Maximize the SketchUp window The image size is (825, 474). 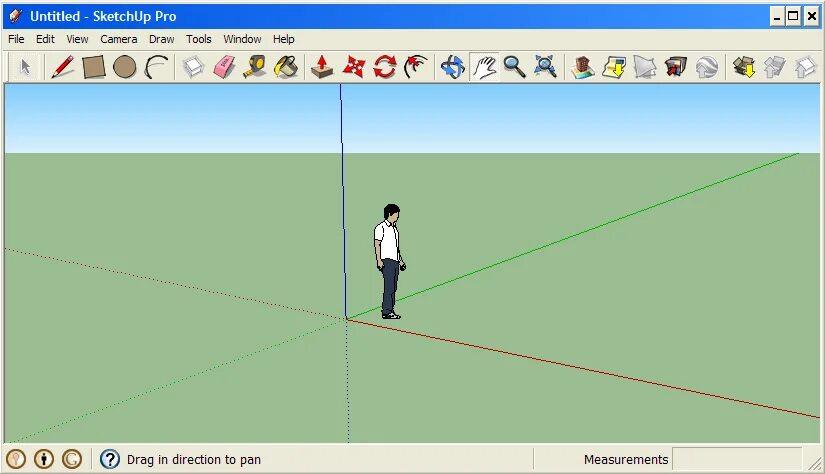point(793,16)
